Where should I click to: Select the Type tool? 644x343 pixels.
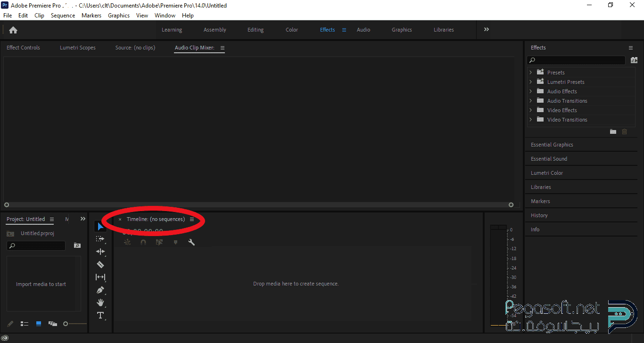coord(100,315)
